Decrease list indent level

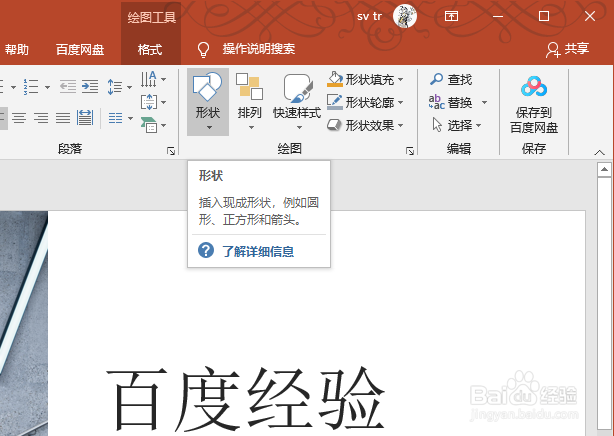click(68, 87)
